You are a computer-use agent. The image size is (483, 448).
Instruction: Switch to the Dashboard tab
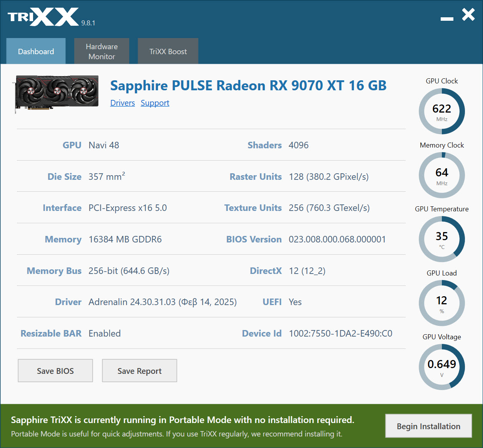click(36, 51)
